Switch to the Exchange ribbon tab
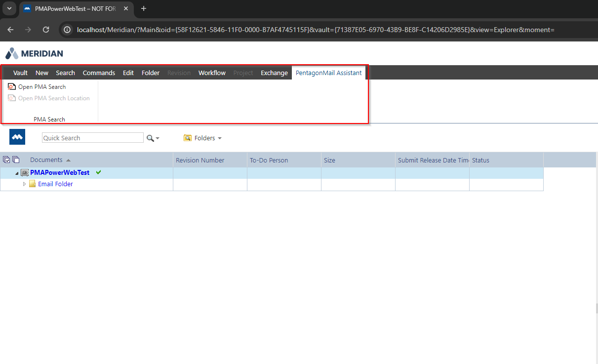This screenshot has height=364, width=598. [274, 73]
